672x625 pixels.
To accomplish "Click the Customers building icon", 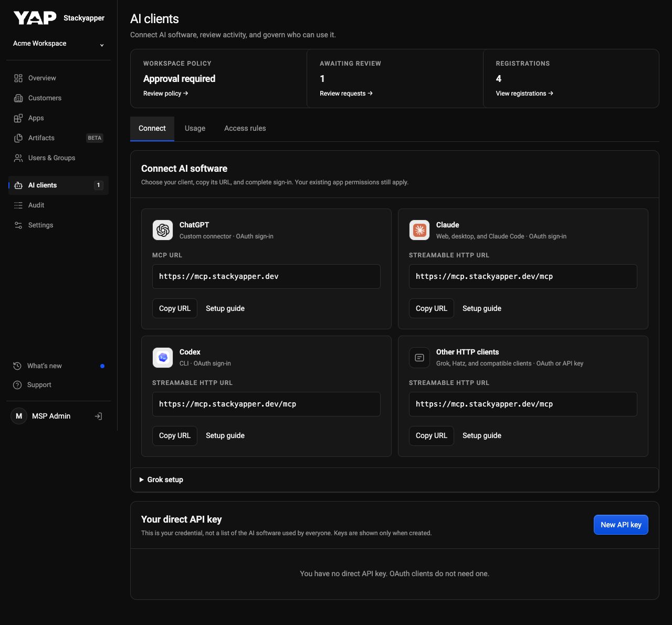I will (x=18, y=98).
